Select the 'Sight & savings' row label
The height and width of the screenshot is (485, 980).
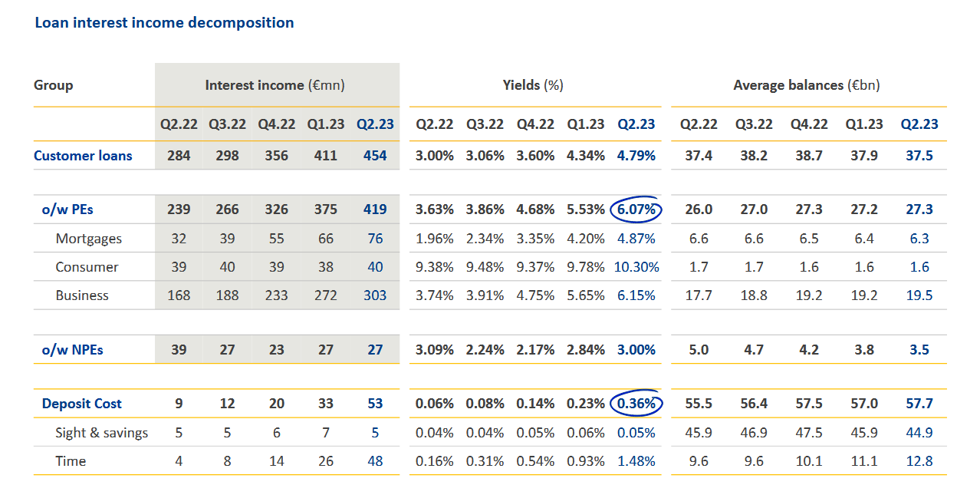click(101, 433)
